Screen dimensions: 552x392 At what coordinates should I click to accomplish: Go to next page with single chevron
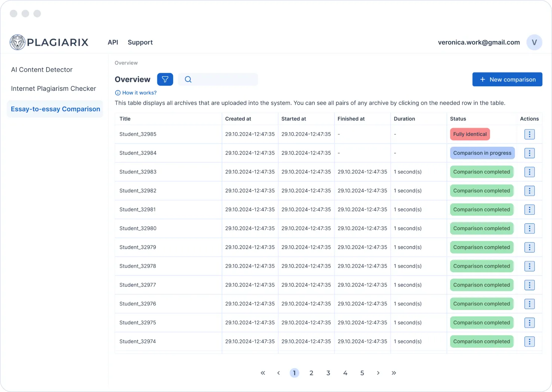pos(378,373)
